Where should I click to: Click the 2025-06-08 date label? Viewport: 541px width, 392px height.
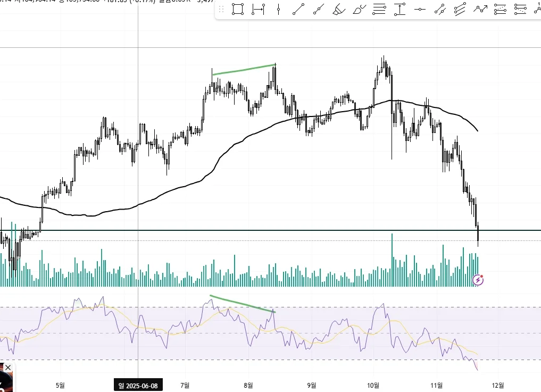coord(138,386)
